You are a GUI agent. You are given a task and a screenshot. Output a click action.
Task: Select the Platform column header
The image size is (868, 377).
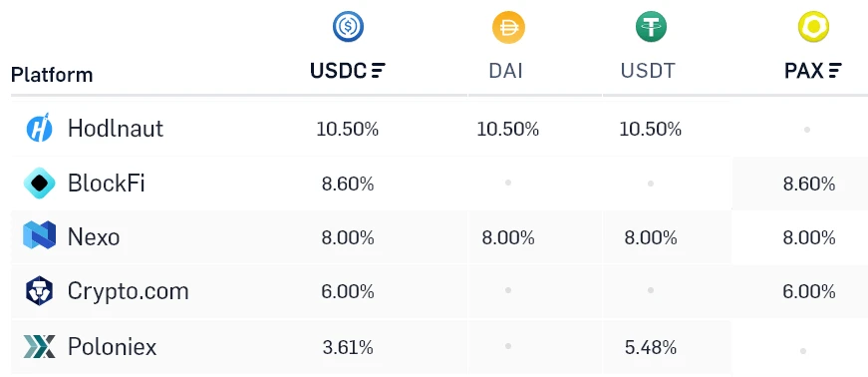coord(52,74)
